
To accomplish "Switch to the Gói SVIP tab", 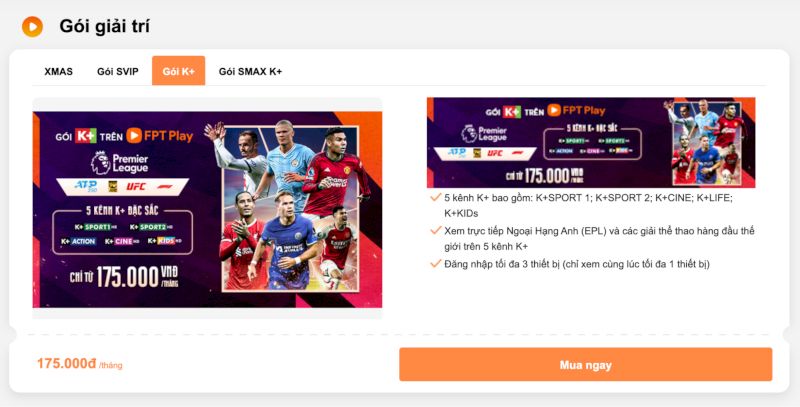I will coord(118,71).
